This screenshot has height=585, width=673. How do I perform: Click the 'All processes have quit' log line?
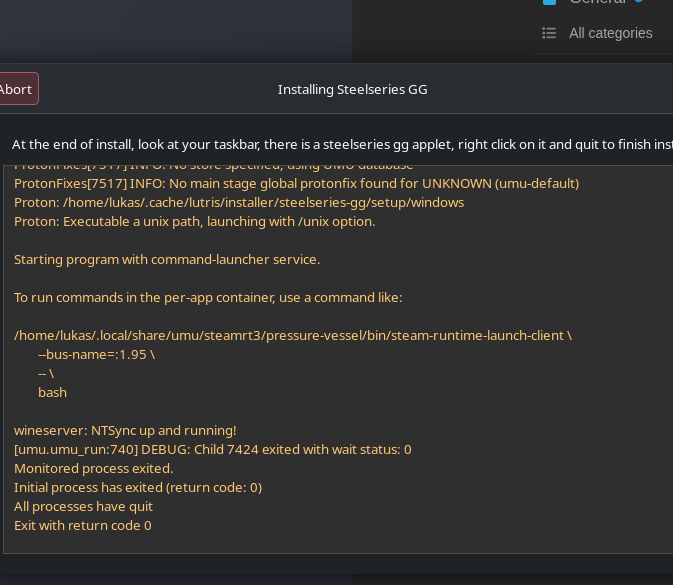click(x=83, y=506)
